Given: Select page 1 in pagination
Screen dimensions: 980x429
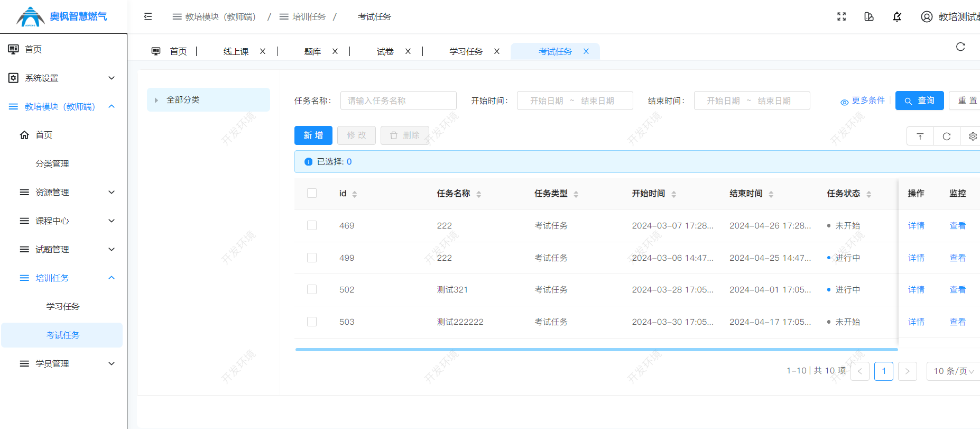Looking at the screenshot, I should click(x=884, y=371).
